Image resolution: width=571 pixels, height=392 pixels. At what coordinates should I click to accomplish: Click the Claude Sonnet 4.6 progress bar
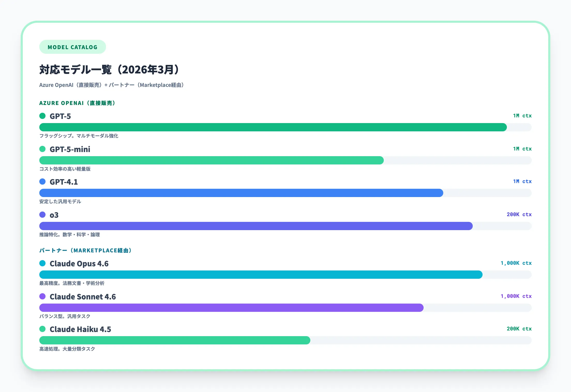coord(231,308)
